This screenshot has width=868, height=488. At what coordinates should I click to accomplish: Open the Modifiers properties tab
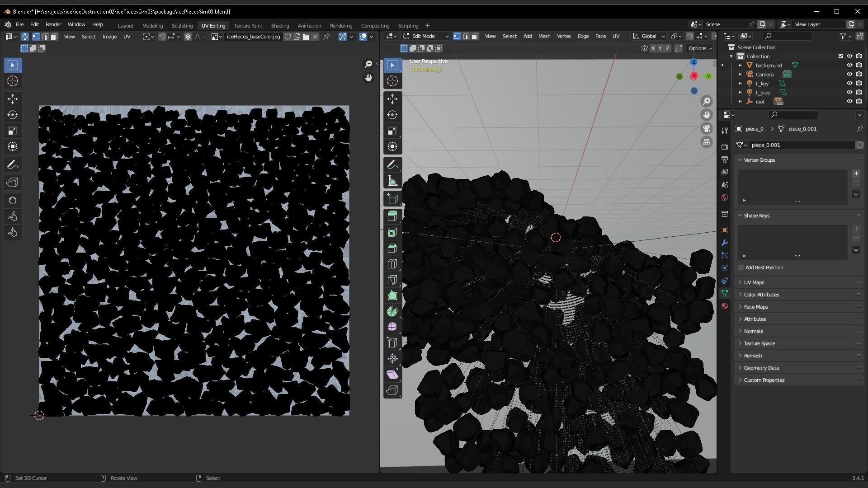(725, 243)
